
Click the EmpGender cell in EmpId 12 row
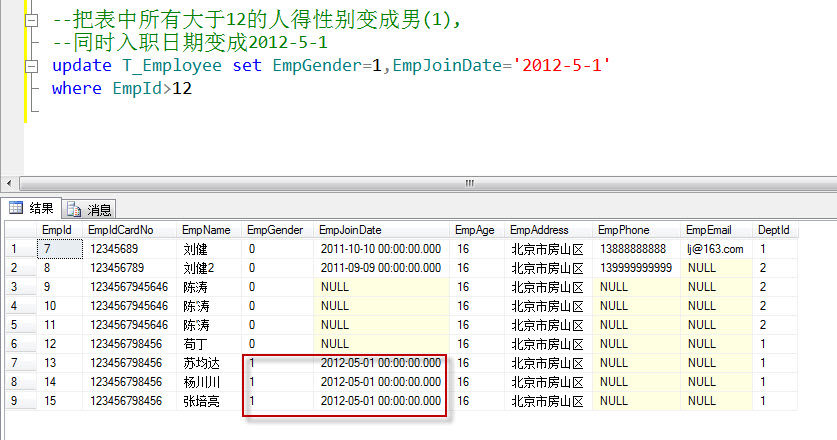(x=278, y=344)
